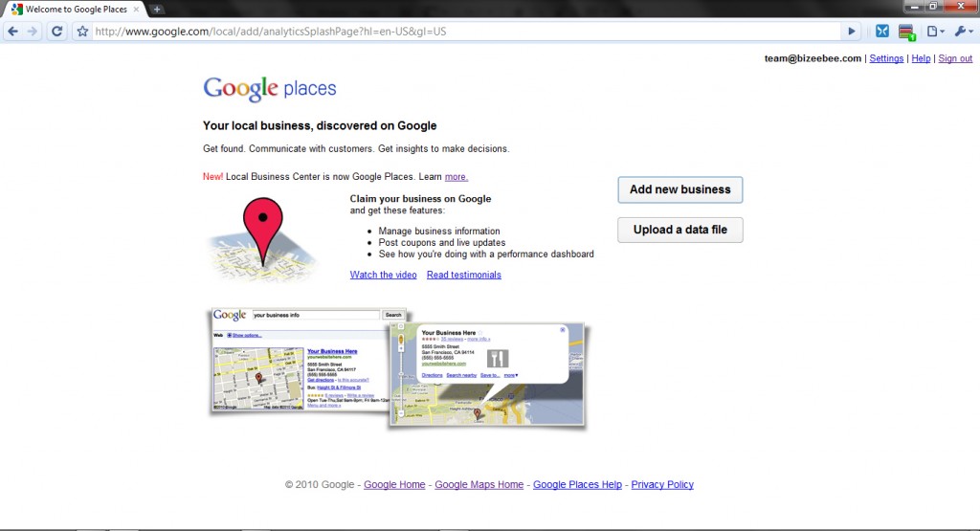Minimize the browser window
980x531 pixels.
pyautogui.click(x=915, y=7)
